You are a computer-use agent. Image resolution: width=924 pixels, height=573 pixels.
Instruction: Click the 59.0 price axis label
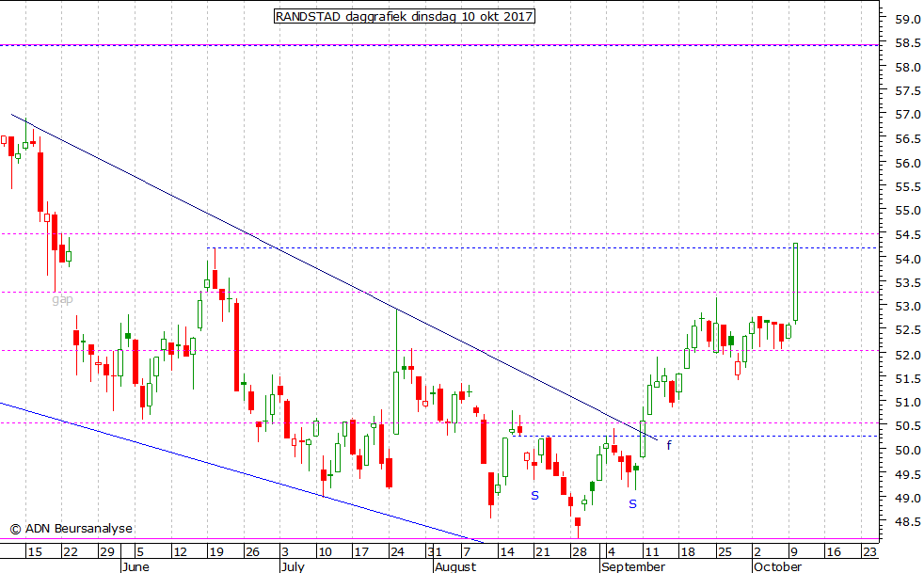click(x=907, y=20)
